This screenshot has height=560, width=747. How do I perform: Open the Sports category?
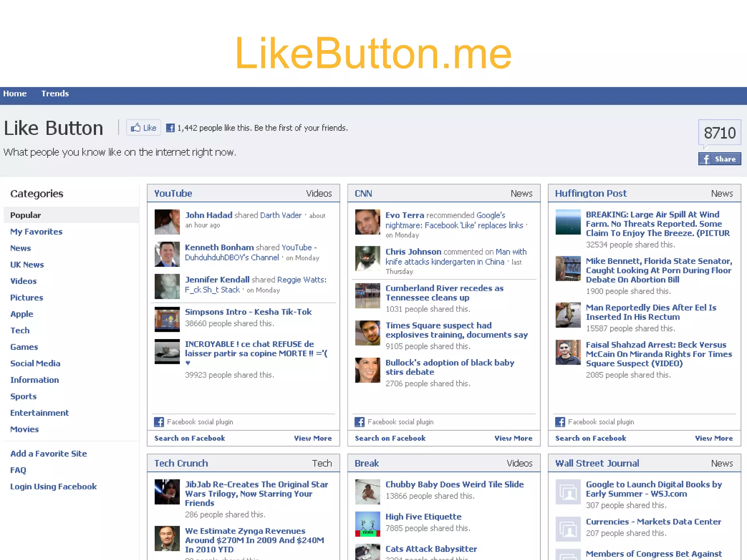[x=23, y=397]
